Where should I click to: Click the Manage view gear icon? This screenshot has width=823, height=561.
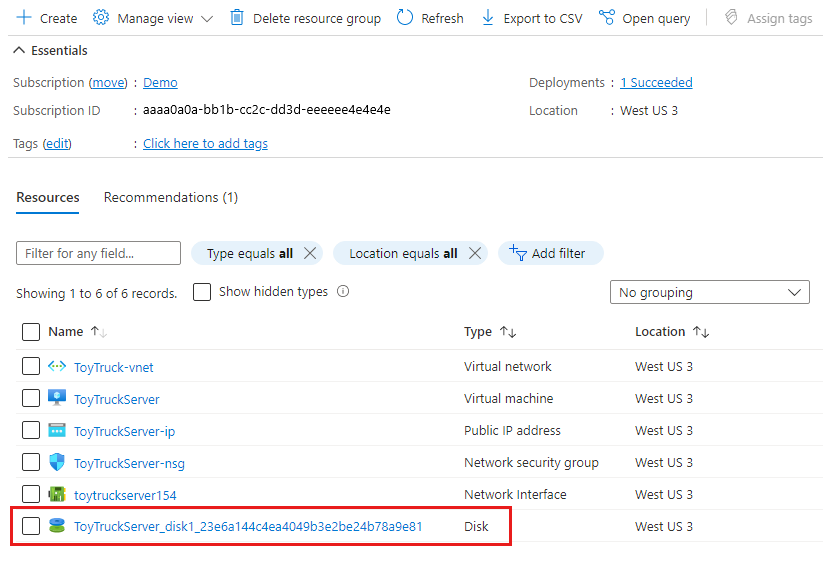point(101,18)
